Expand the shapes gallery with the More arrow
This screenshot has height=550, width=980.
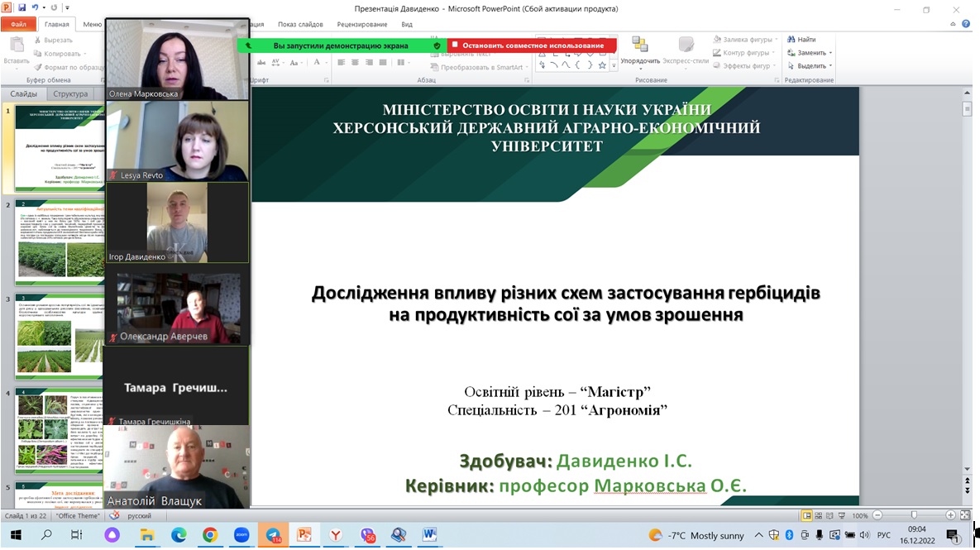tap(614, 65)
